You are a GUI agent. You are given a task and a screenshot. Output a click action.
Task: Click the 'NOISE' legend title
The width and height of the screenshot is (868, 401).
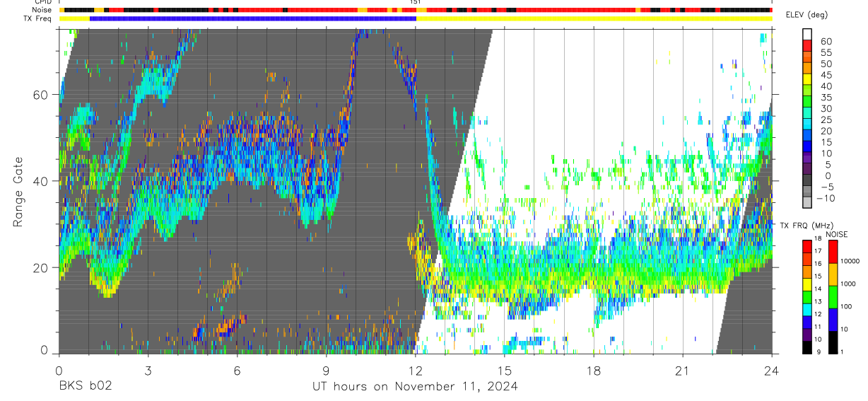tap(837, 234)
